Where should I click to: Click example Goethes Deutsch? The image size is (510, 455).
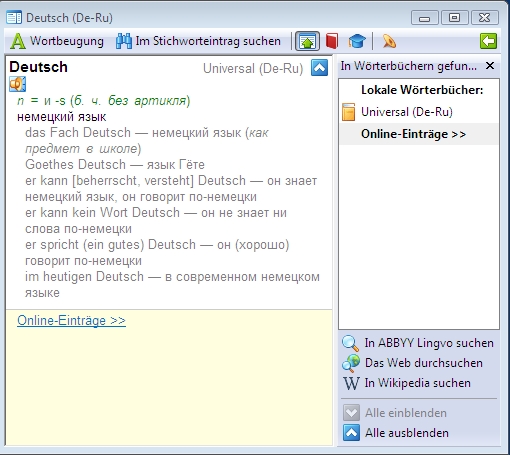click(x=75, y=165)
